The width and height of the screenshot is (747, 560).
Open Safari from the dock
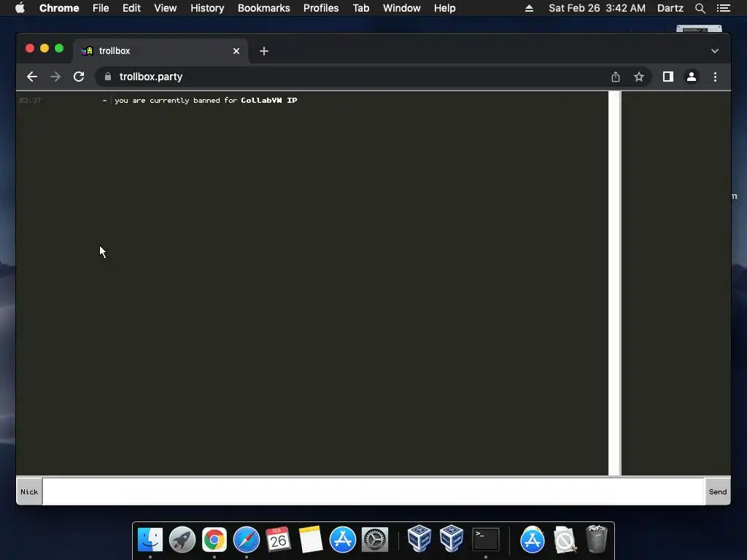point(247,540)
